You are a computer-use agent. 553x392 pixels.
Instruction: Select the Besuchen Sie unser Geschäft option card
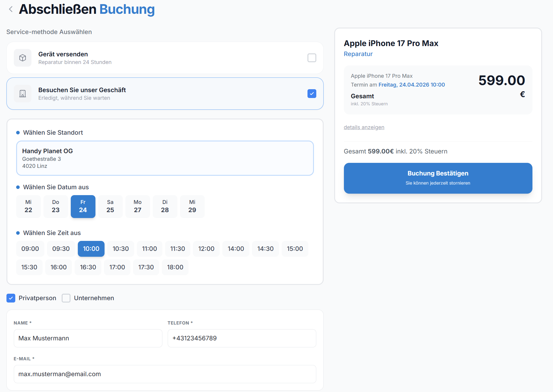[165, 94]
